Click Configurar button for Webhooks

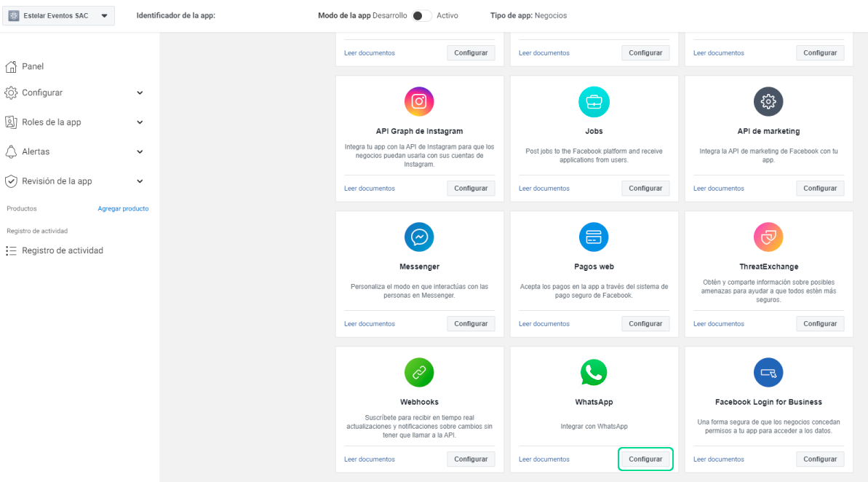[x=471, y=459]
